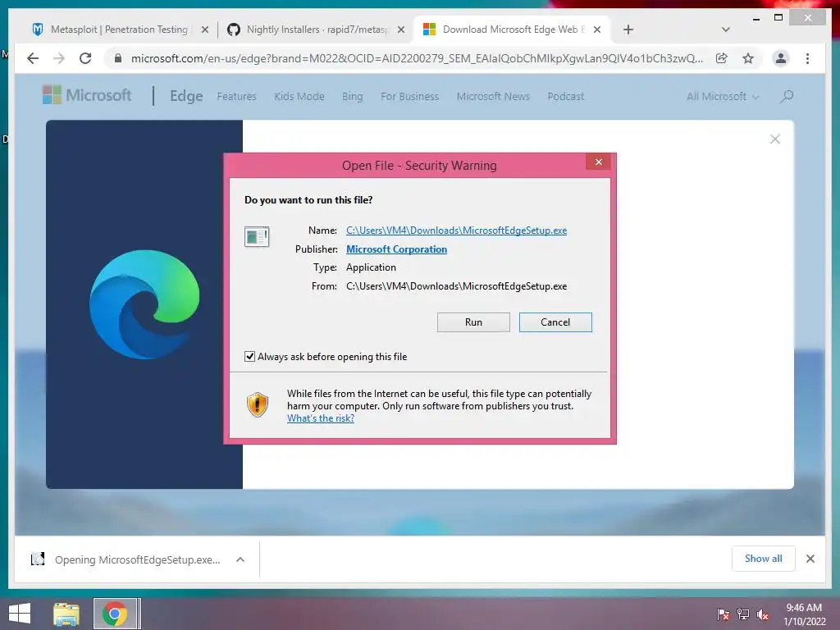The height and width of the screenshot is (630, 840).
Task: Open Microsoft Corporation publisher link
Action: point(396,249)
